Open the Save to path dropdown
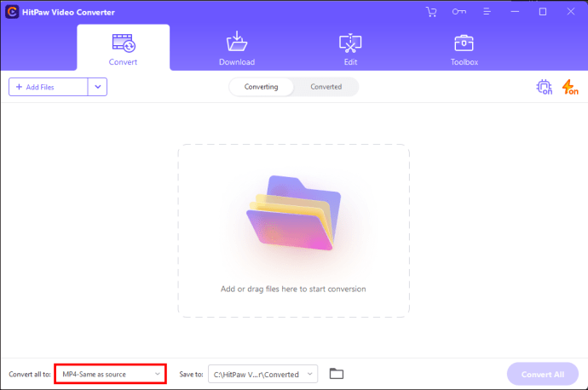Viewport: 588px width, 390px height. 262,374
